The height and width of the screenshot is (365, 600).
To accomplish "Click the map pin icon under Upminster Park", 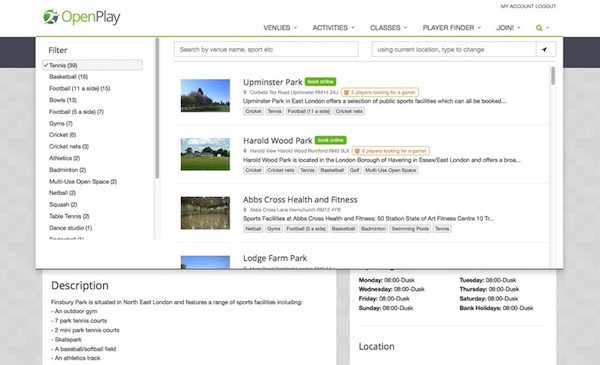I will coord(245,92).
